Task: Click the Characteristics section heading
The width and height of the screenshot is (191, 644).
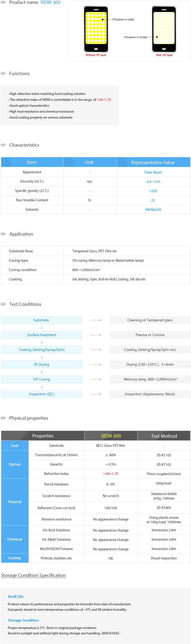Action: coord(24,145)
